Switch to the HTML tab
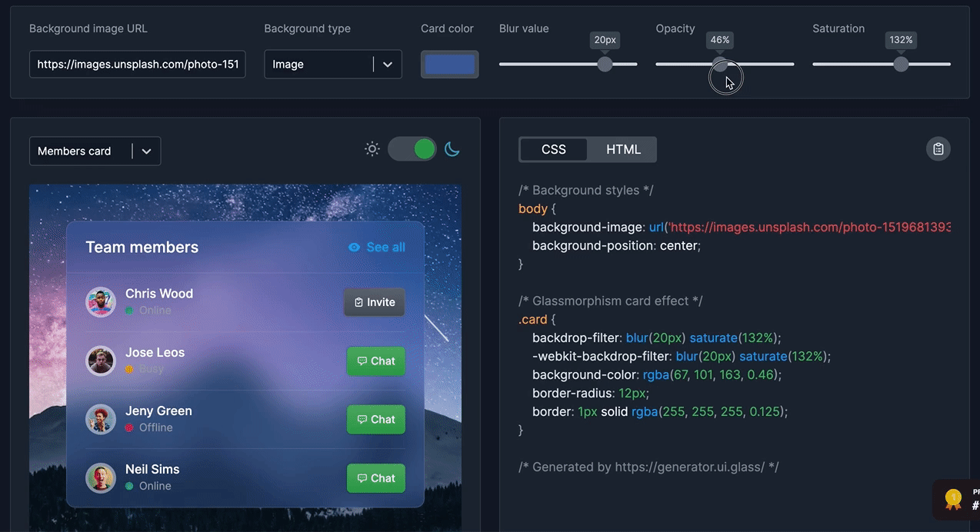 [623, 150]
